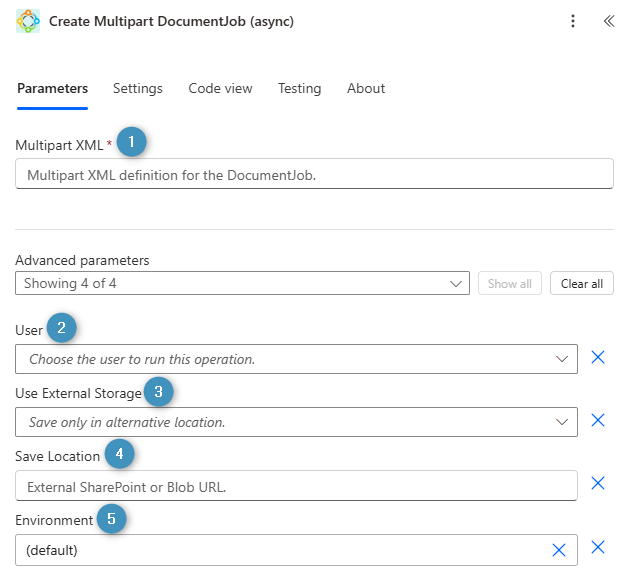622x574 pixels.
Task: Expand the Advanced parameters dropdown
Action: point(242,284)
